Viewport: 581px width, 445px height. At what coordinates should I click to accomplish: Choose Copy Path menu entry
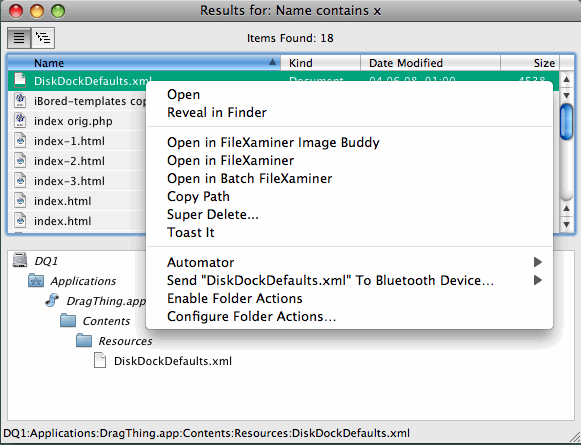[x=198, y=196]
